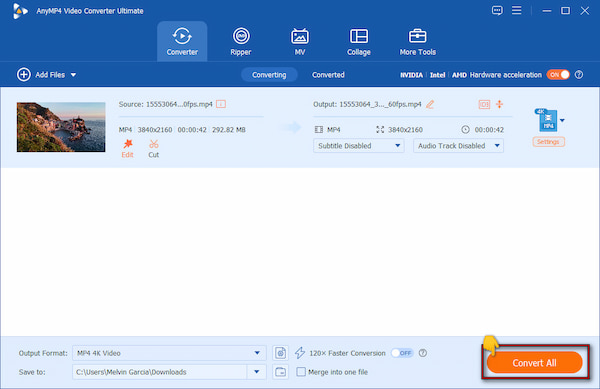The image size is (600, 389).
Task: Switch to the Collage tab
Action: click(359, 41)
